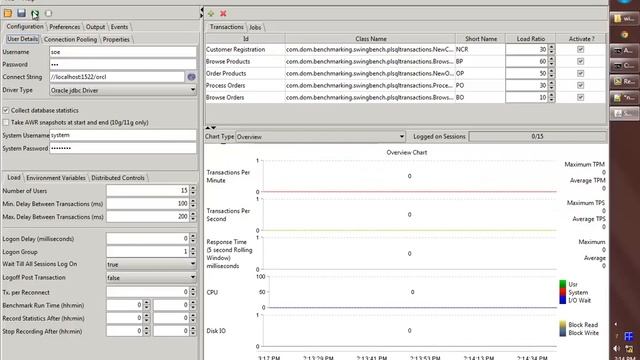Image resolution: width=640 pixels, height=360 pixels.
Task: Open the Driver Type dropdown
Action: point(123,90)
